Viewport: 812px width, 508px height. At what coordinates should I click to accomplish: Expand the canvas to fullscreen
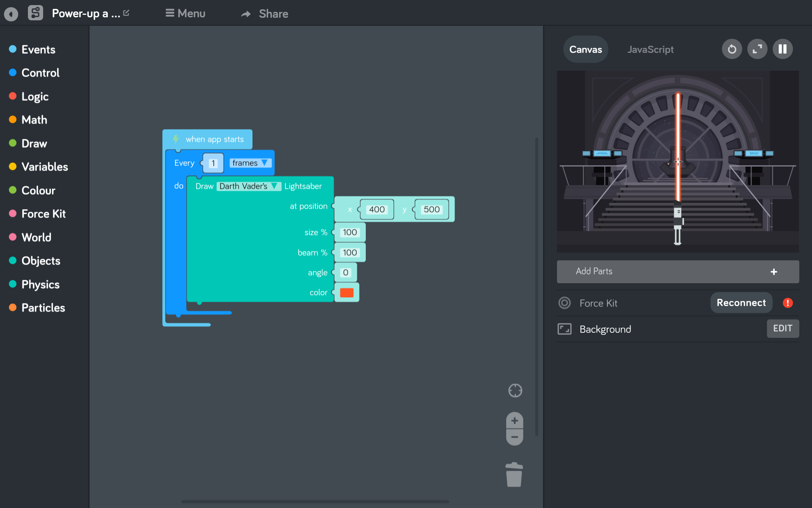(x=757, y=50)
